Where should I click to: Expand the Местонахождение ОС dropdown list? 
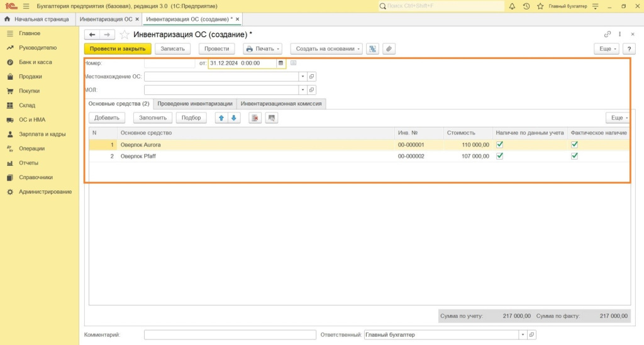click(302, 76)
